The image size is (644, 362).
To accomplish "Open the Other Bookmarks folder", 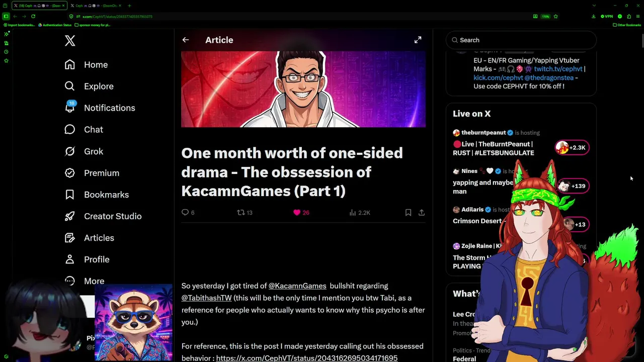I will click(627, 25).
